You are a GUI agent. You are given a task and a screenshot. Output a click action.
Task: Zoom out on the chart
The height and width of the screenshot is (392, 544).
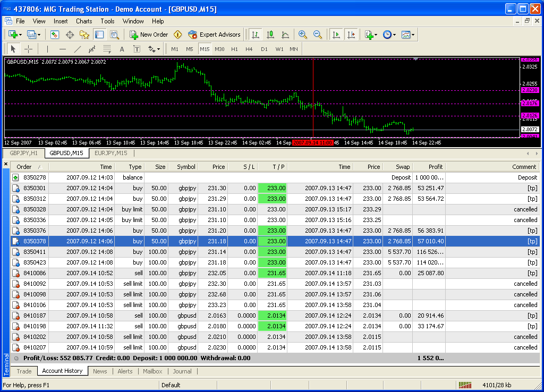pos(318,35)
